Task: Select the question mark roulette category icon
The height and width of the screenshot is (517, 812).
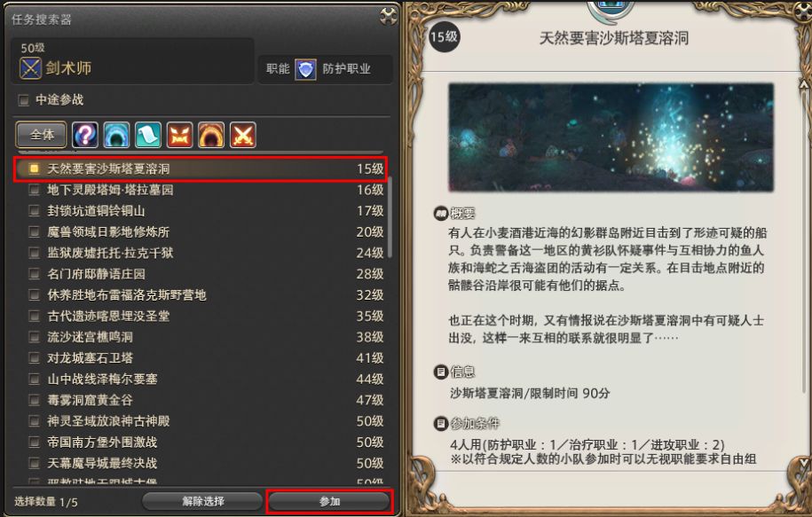Action: [x=85, y=135]
